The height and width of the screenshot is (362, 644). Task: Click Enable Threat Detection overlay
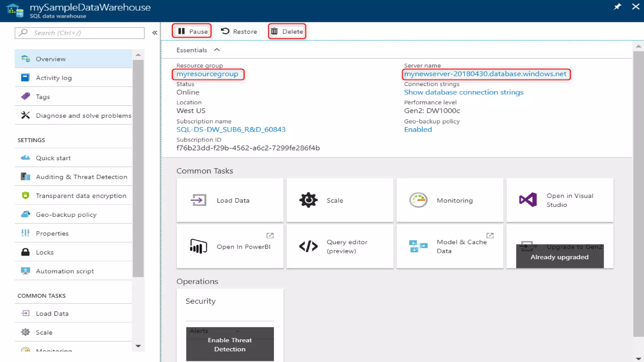(230, 344)
